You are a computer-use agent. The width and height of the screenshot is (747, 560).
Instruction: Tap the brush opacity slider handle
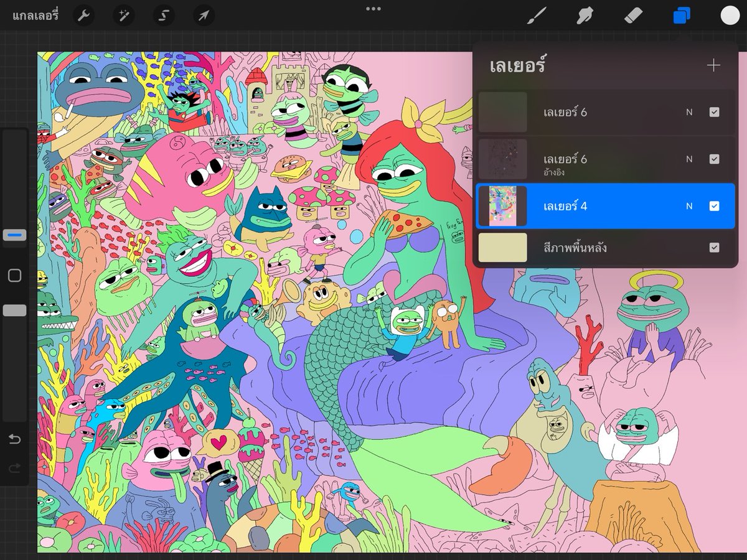coord(14,310)
